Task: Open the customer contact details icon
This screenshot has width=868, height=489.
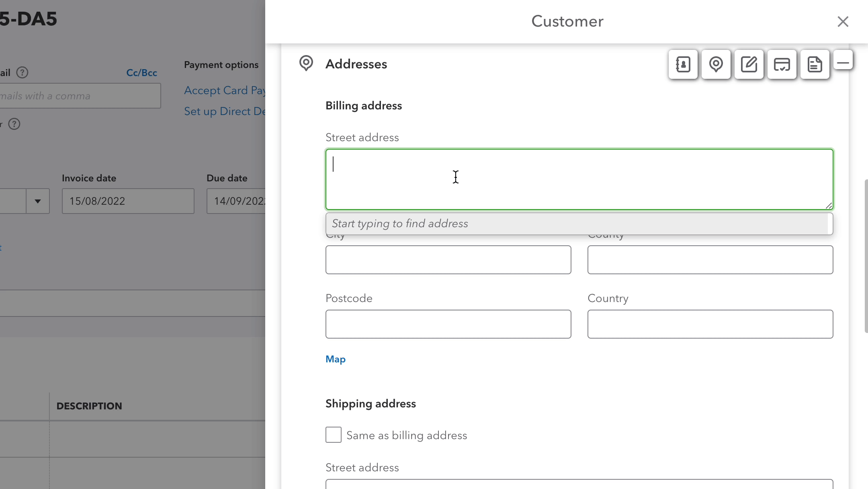Action: 682,64
